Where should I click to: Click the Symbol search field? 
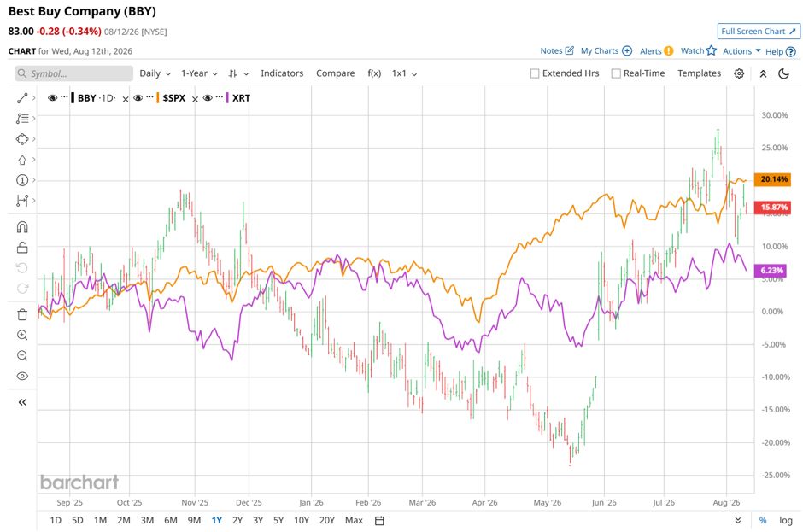coord(73,73)
